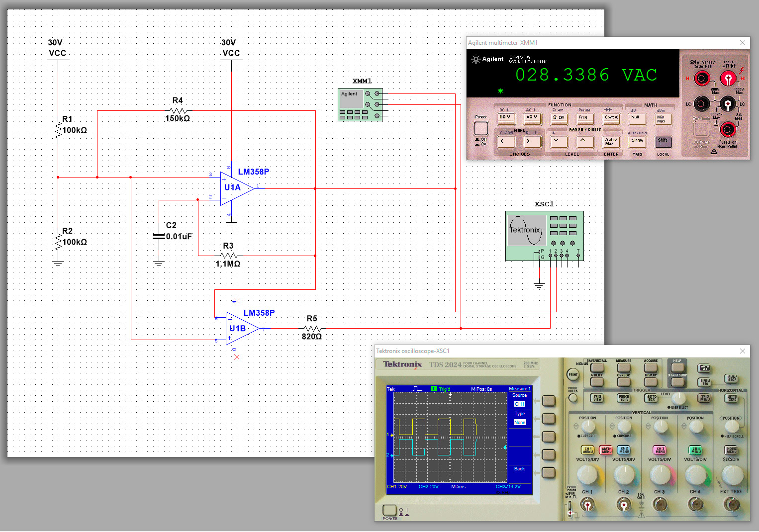Select resistor R4 in the schematic
This screenshot has width=759, height=532.
click(x=178, y=111)
